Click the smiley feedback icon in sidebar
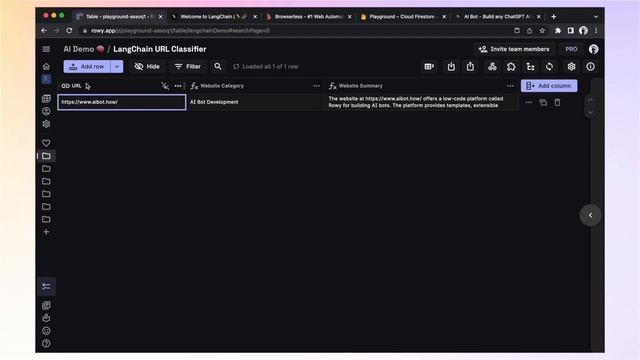The height and width of the screenshot is (360, 640). point(46,331)
